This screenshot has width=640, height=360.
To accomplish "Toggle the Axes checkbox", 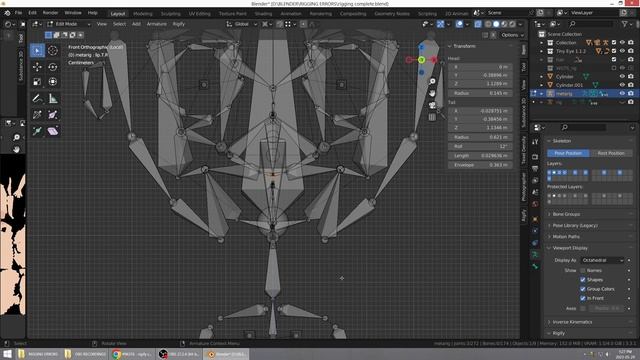I will click(583, 308).
